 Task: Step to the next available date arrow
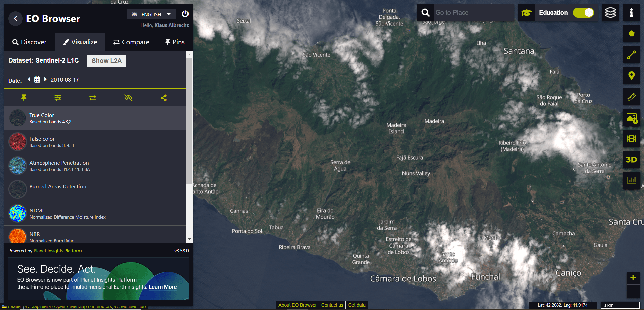coord(45,79)
